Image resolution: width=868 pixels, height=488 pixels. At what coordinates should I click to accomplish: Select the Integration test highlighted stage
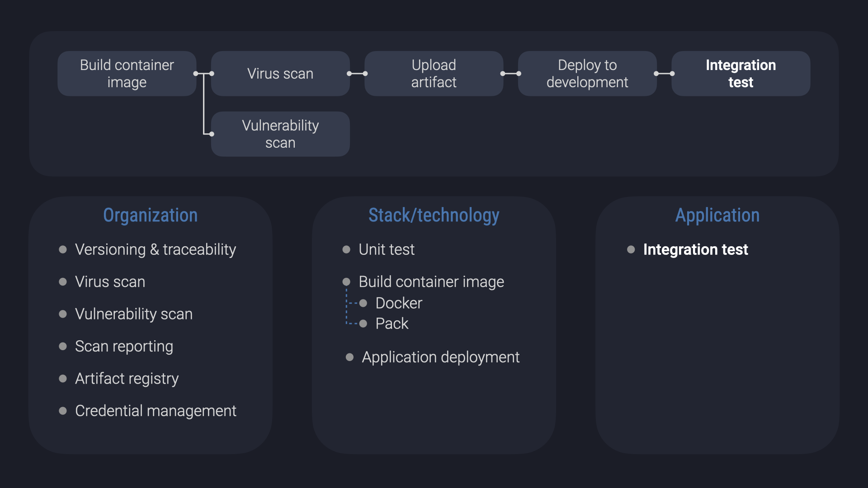(x=741, y=73)
